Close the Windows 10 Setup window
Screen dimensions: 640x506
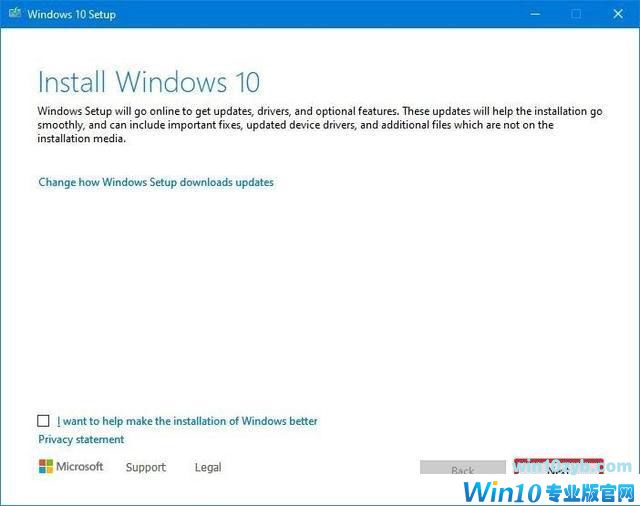618,14
